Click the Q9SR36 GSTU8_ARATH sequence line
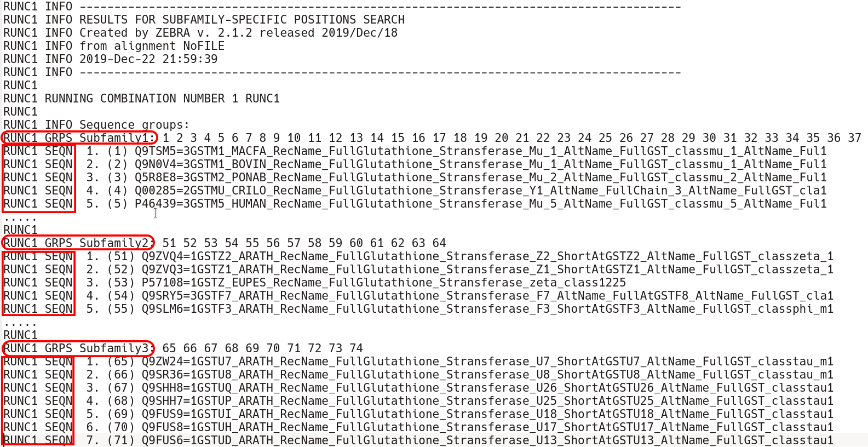The image size is (868, 447). (418, 375)
